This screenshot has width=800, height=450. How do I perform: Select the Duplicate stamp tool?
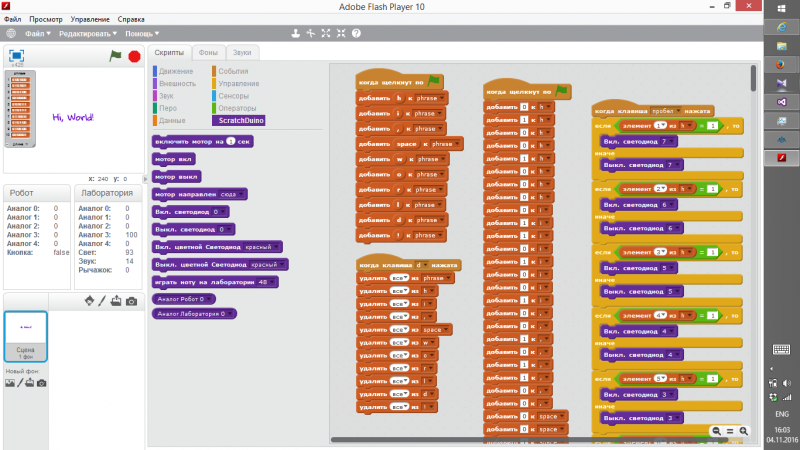pyautogui.click(x=295, y=34)
